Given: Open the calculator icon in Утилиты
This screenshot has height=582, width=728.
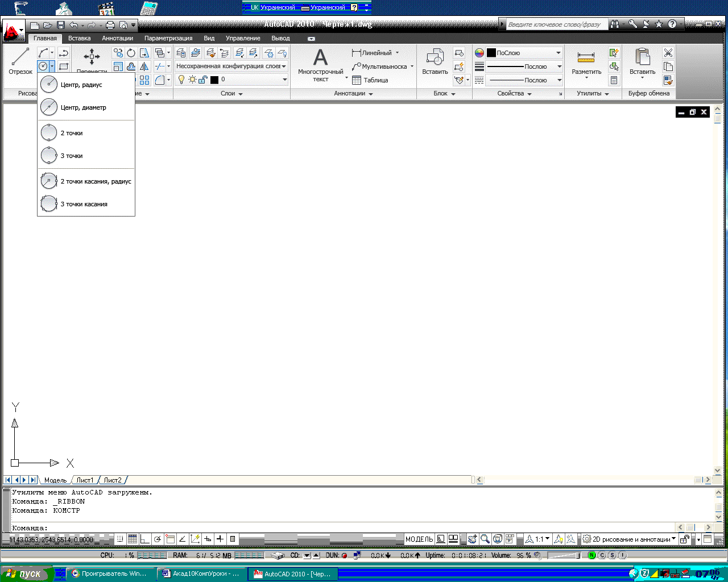Looking at the screenshot, I should click(614, 80).
